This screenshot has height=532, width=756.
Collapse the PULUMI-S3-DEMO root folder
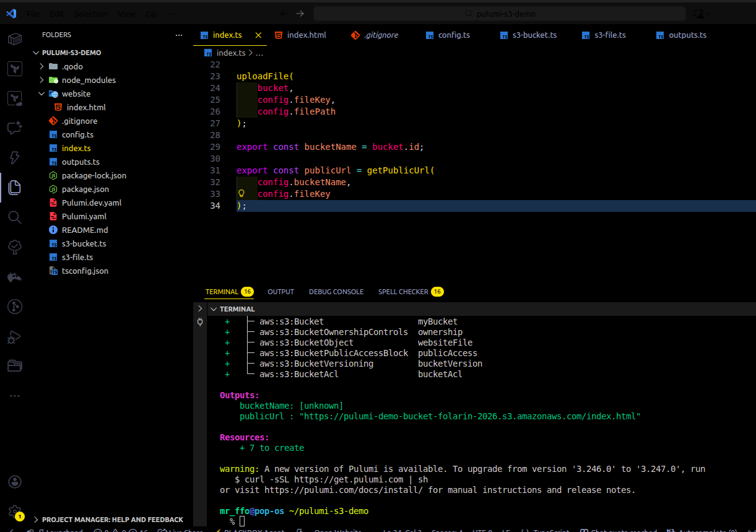(x=36, y=53)
